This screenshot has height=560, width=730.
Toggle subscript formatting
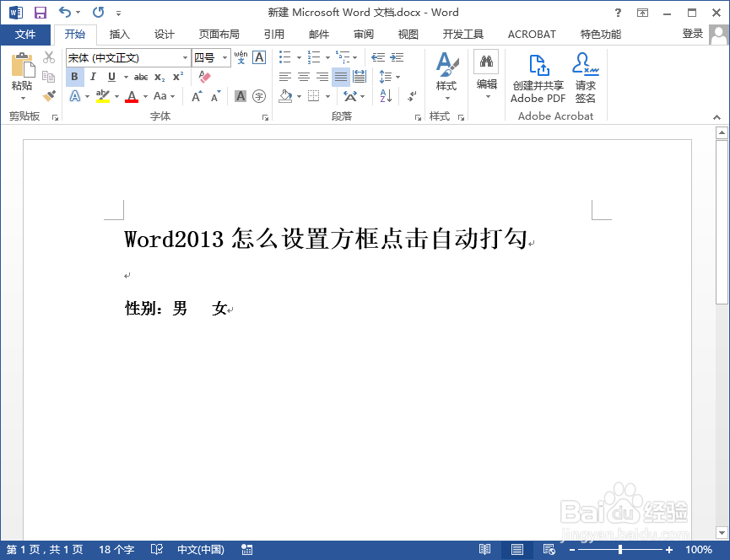[x=160, y=78]
